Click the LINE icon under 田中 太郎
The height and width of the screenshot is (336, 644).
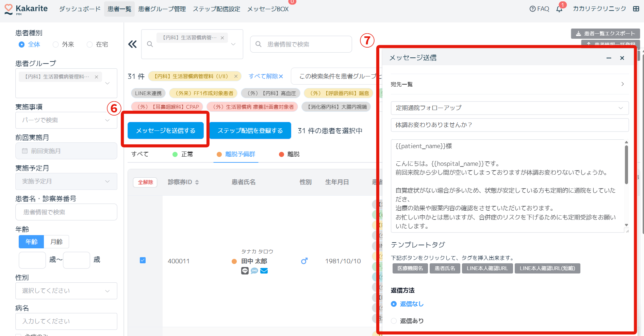[245, 271]
